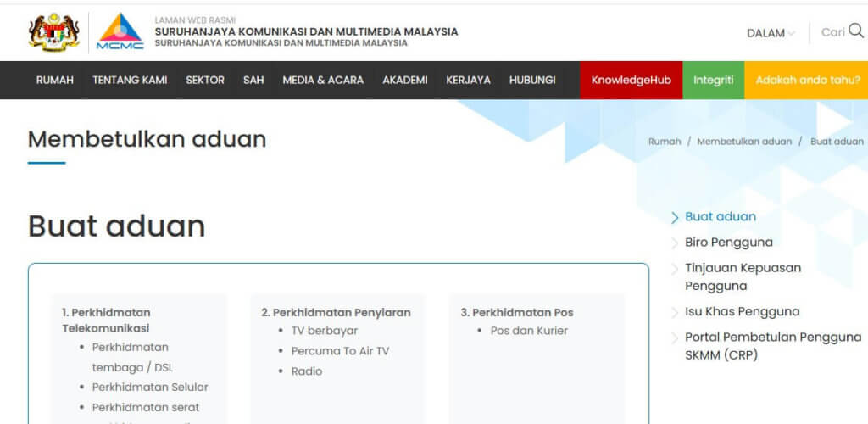The width and height of the screenshot is (868, 424).
Task: Click the 3. Perkhidmatan Pos heading
Action: (517, 313)
